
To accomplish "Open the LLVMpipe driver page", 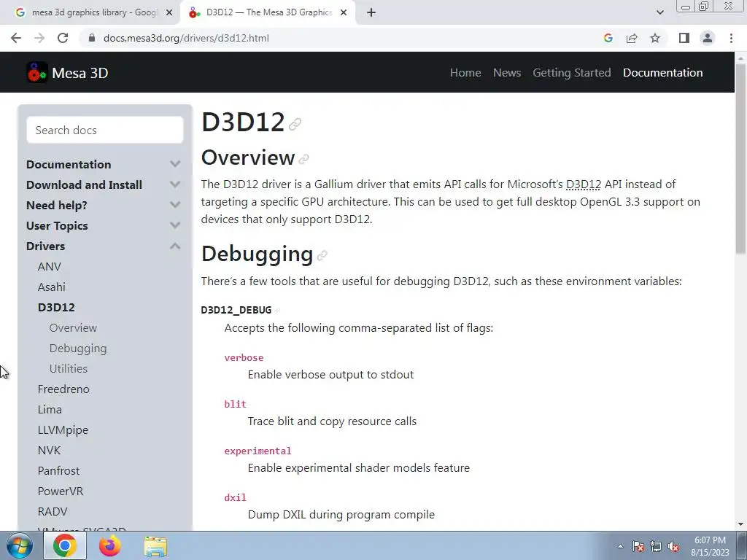I will click(x=63, y=430).
